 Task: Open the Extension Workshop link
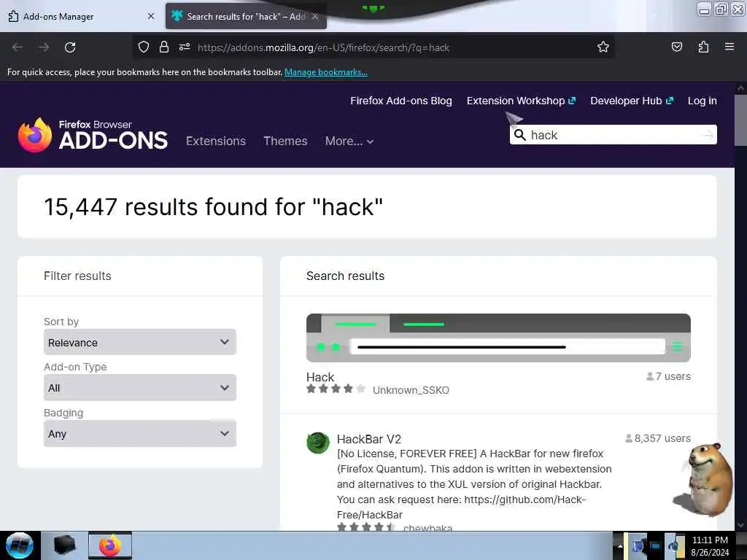tap(521, 101)
